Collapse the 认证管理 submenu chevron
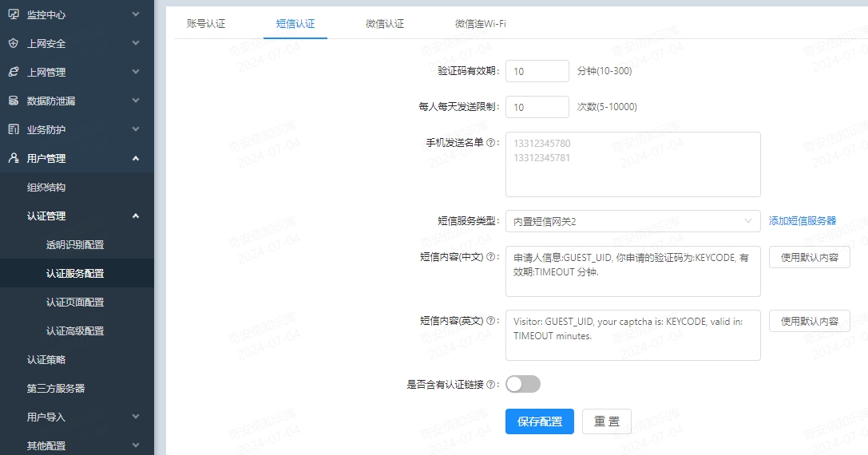Image resolution: width=868 pixels, height=455 pixels. coord(136,216)
